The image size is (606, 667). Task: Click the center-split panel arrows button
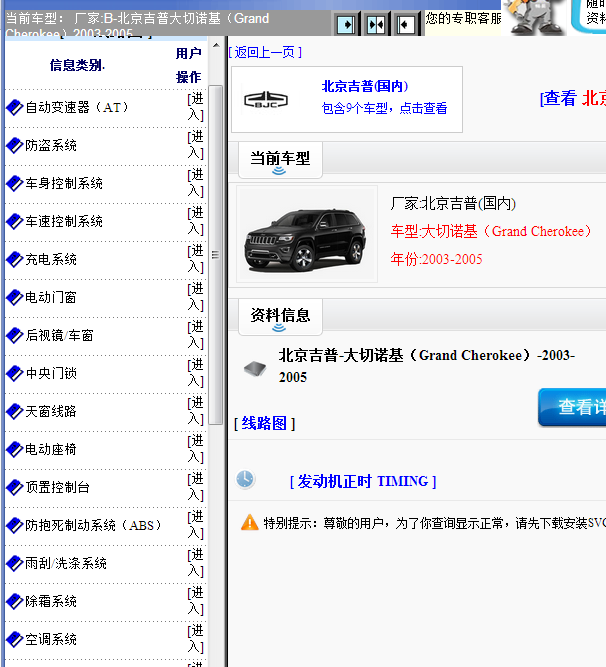pyautogui.click(x=376, y=24)
